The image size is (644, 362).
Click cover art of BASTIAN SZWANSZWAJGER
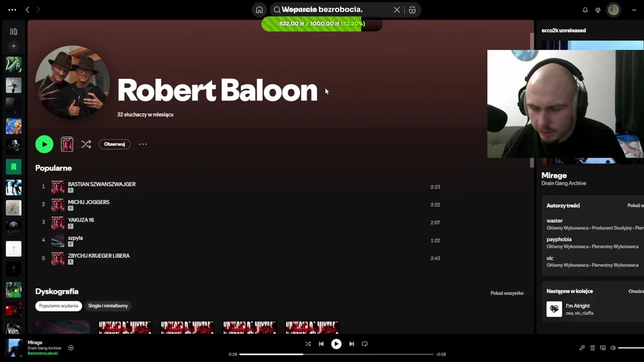coord(58,187)
